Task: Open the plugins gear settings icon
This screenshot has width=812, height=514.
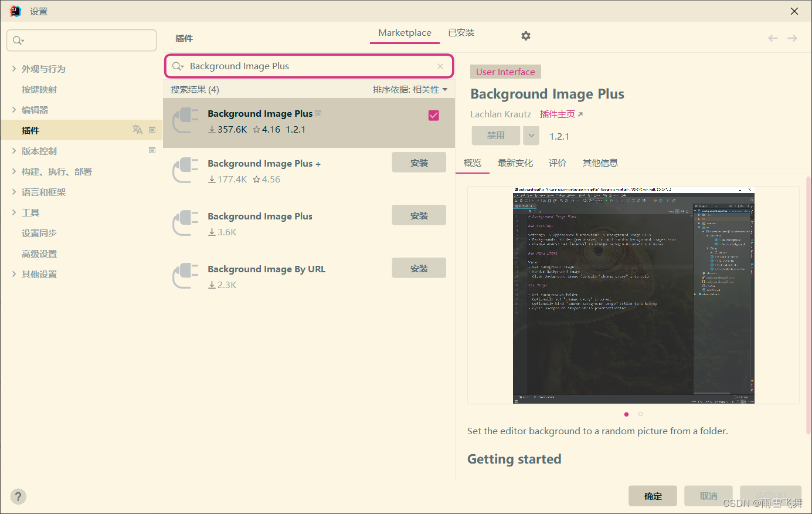Action: click(x=526, y=36)
